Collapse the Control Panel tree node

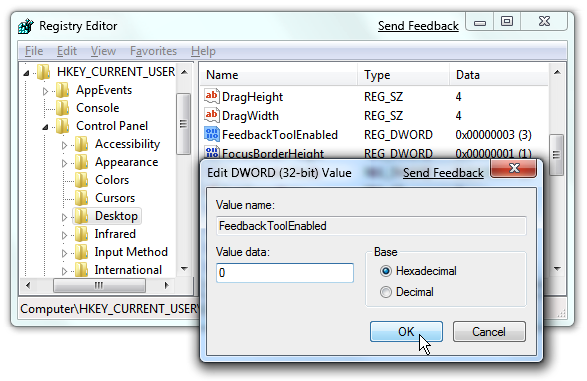point(45,127)
